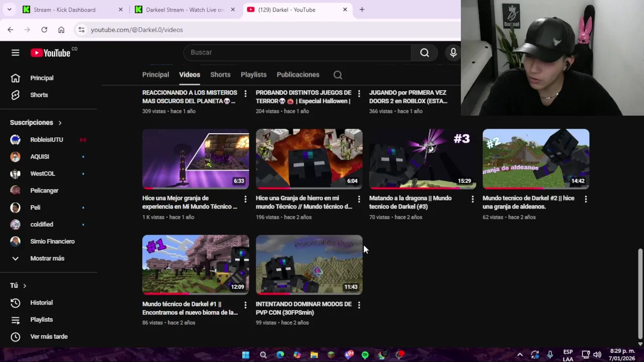The image size is (644, 362).
Task: Click the browser address bar URL
Action: pyautogui.click(x=137, y=30)
